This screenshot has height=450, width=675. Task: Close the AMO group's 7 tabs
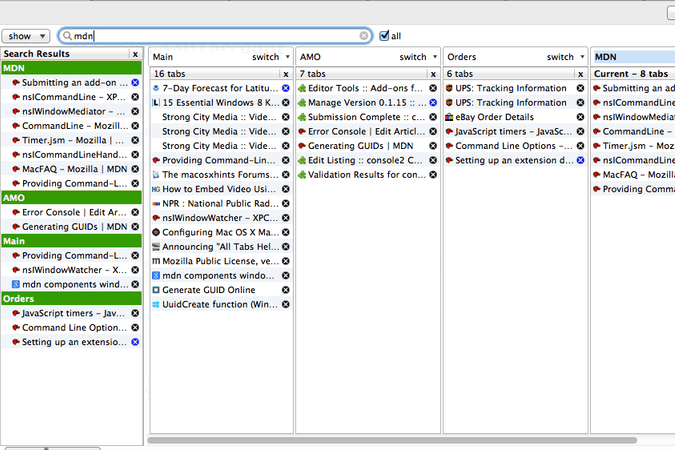click(433, 74)
